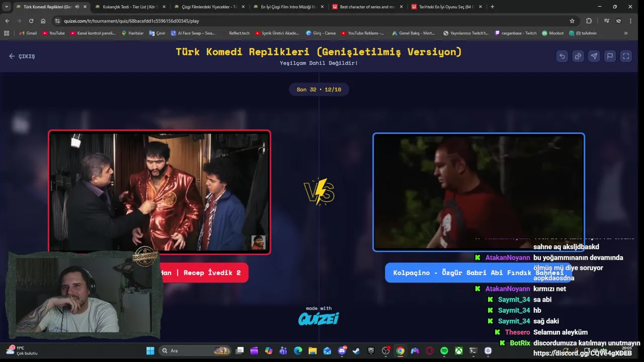Click the copy/open-link icon in quiz header
Screen dimensions: 644x362
pyautogui.click(x=578, y=56)
